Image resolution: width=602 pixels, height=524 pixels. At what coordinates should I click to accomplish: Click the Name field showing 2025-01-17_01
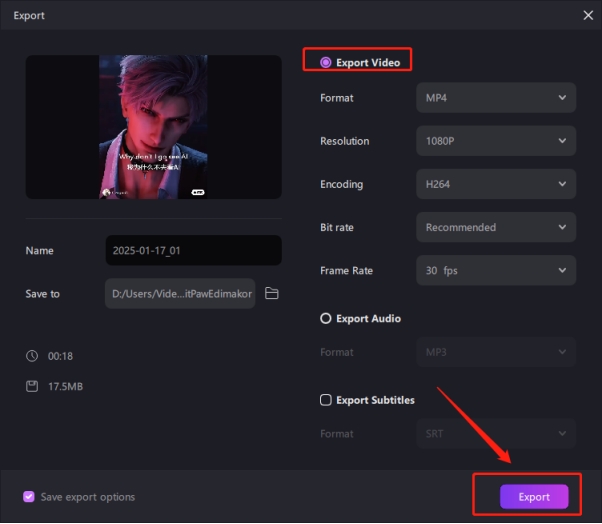point(194,250)
